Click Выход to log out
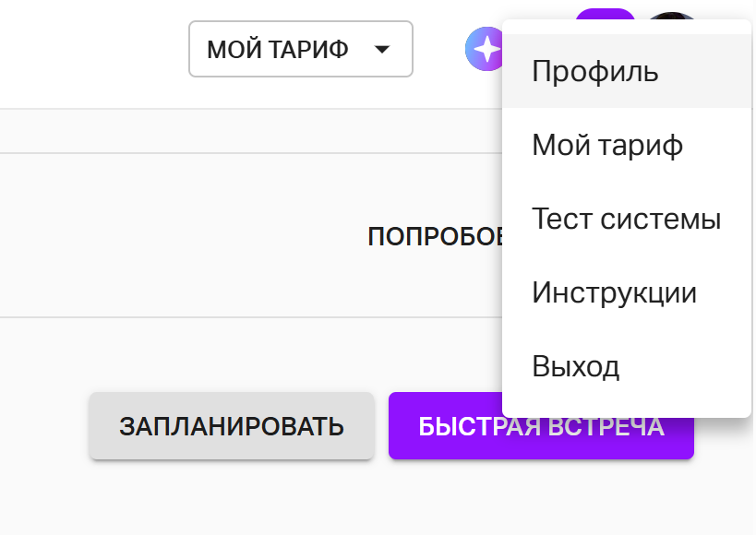This screenshot has width=756, height=535. point(627,366)
